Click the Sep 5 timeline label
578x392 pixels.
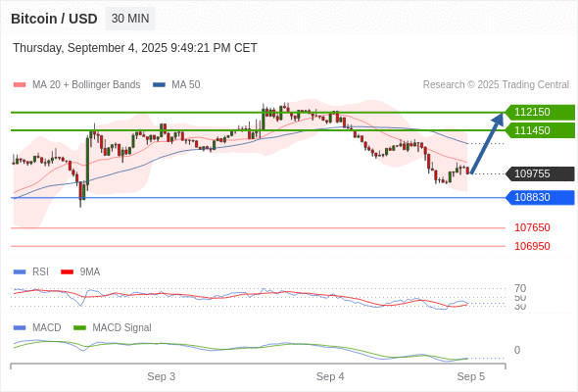471,376
